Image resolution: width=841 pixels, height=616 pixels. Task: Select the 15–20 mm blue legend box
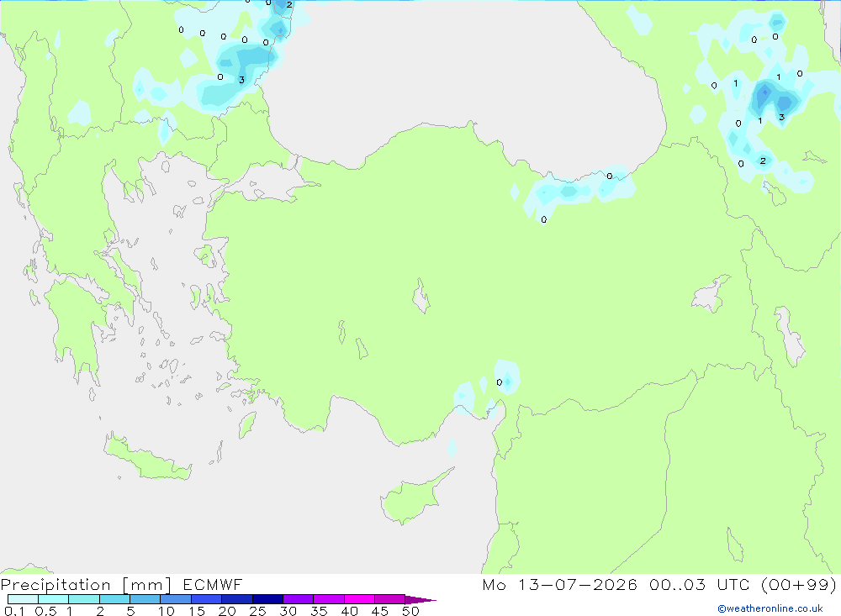tap(207, 599)
